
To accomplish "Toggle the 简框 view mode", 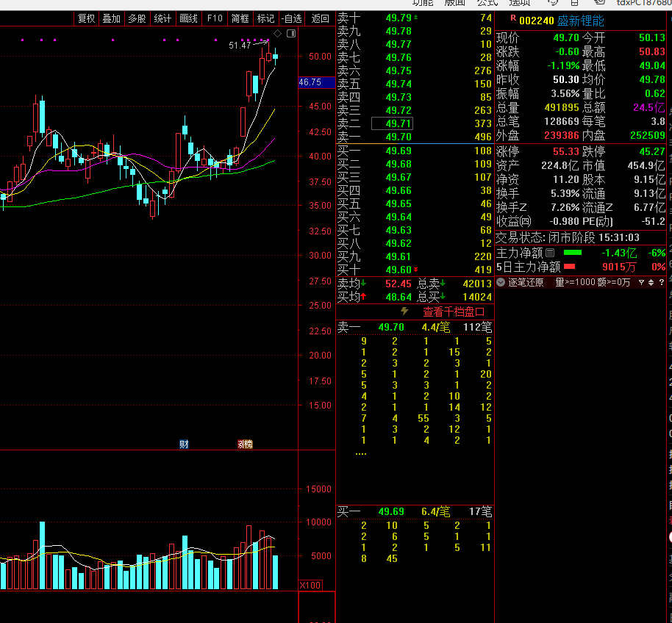I will (x=240, y=18).
